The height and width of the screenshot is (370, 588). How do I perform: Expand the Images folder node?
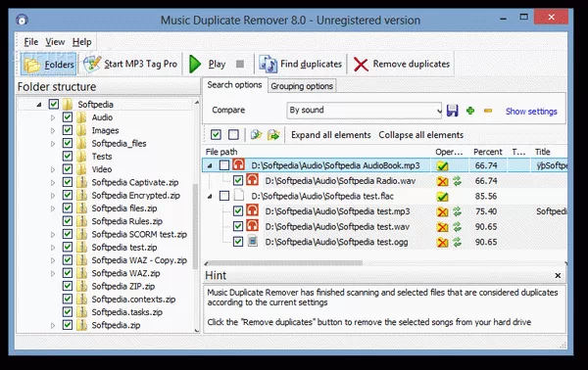point(53,131)
